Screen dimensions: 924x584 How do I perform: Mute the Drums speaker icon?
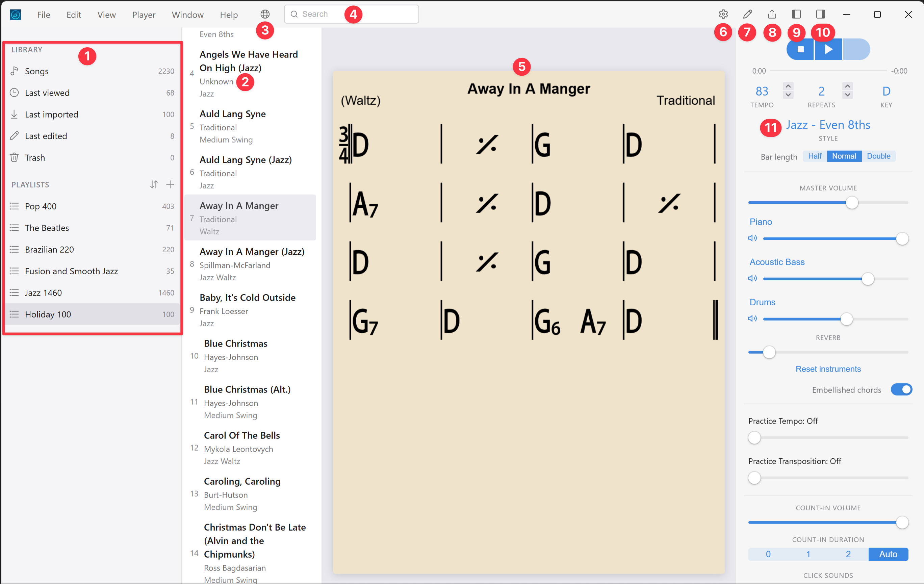click(x=752, y=319)
